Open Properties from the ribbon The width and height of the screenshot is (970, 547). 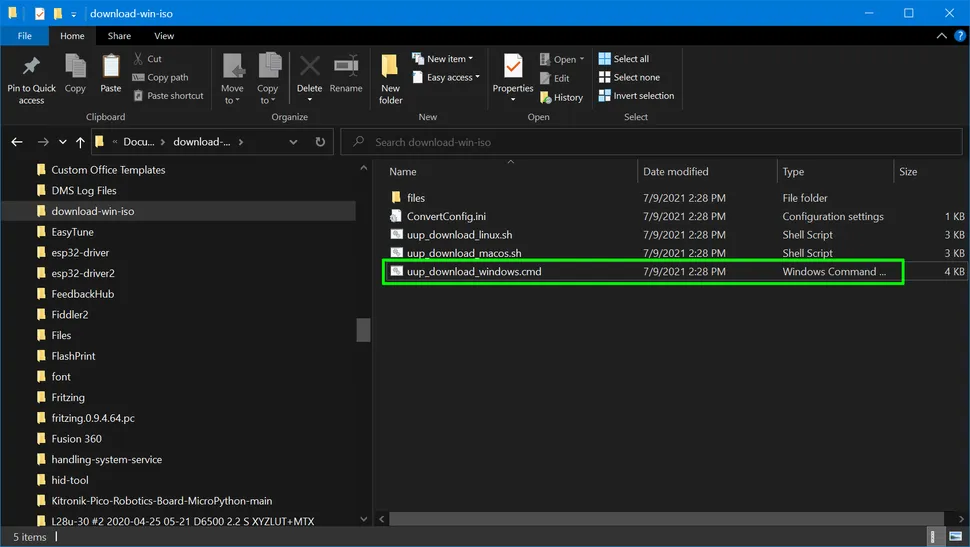(x=513, y=70)
